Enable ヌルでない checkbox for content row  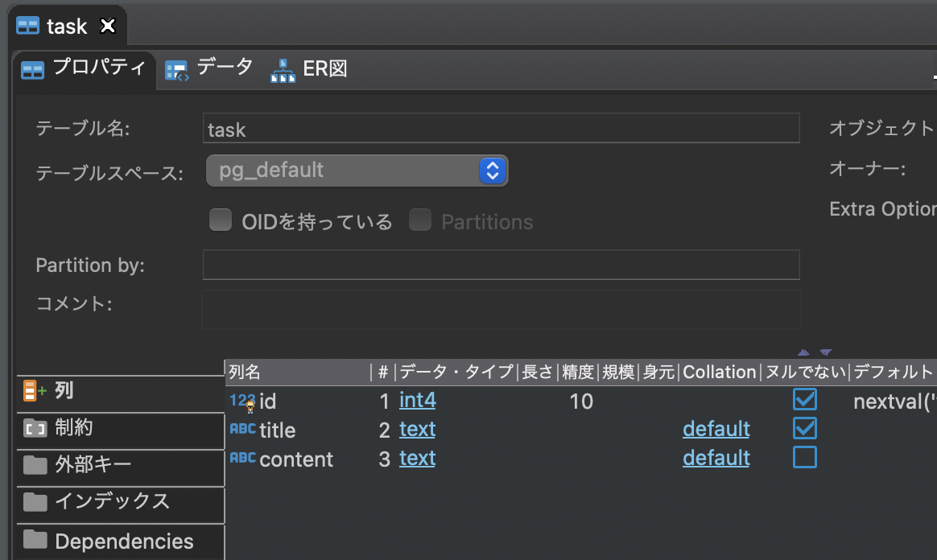[805, 456]
